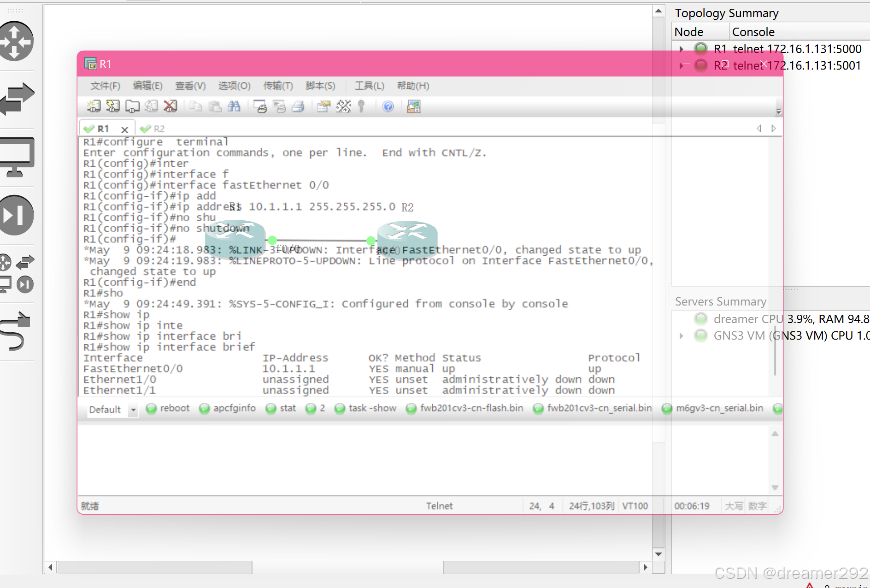The width and height of the screenshot is (870, 588).
Task: Open the 工具(L) menu
Action: click(x=369, y=86)
